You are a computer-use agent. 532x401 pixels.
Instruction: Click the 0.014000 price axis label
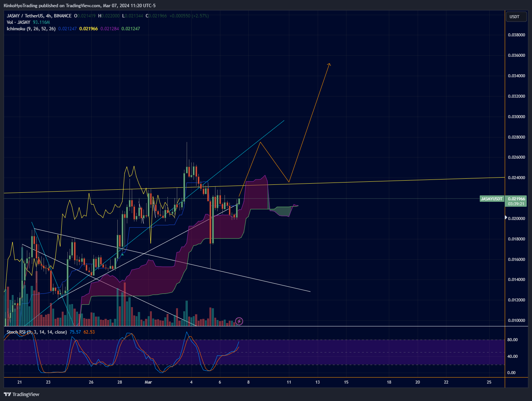(x=516, y=279)
